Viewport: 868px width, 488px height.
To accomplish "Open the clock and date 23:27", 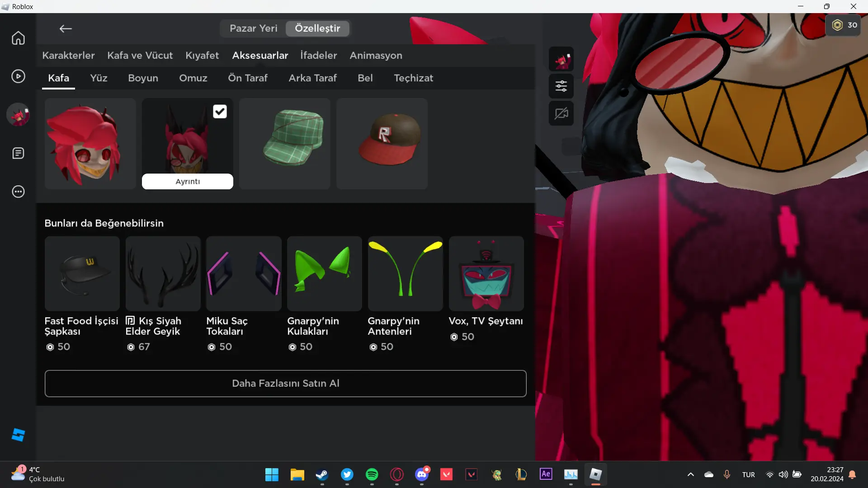I will click(x=827, y=474).
